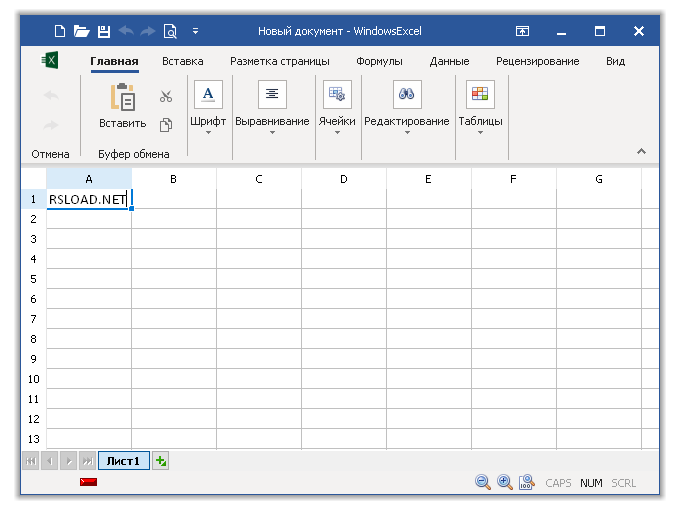The image size is (693, 512).
Task: Click the undo arrow in Отмена group
Action: (51, 95)
